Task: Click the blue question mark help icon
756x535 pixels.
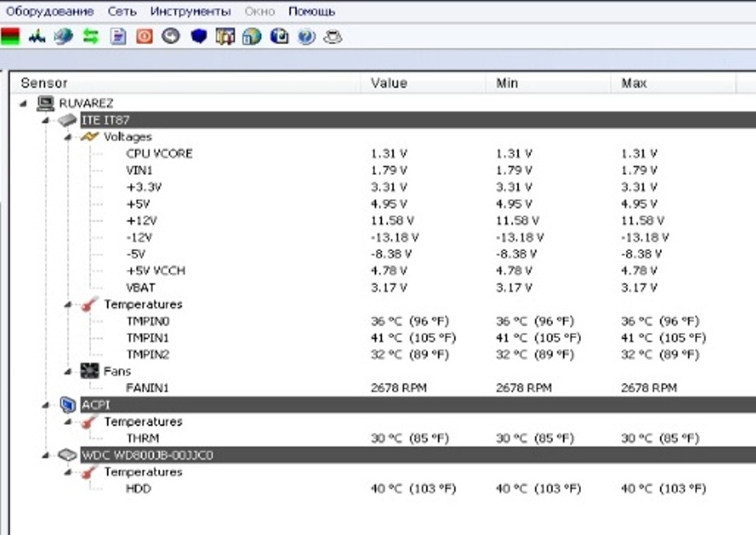Action: point(306,36)
